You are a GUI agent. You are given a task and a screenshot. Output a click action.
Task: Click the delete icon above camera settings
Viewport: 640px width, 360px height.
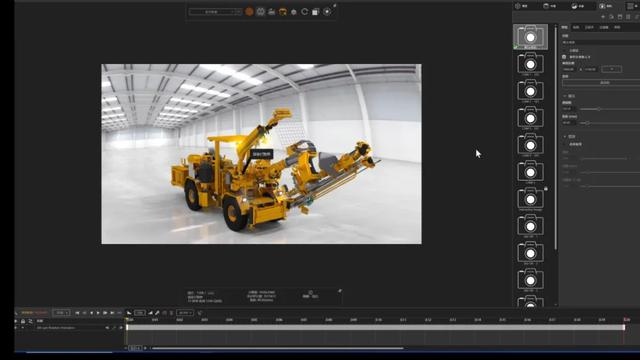point(628,17)
